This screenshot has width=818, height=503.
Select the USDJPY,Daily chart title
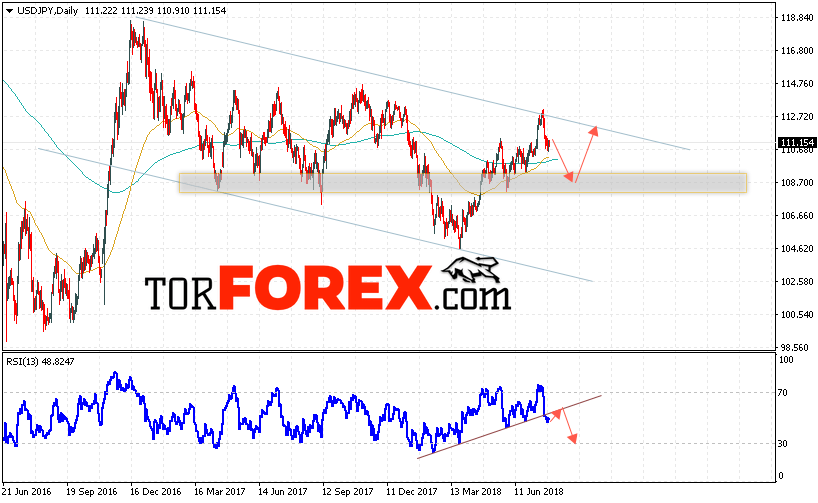click(47, 10)
